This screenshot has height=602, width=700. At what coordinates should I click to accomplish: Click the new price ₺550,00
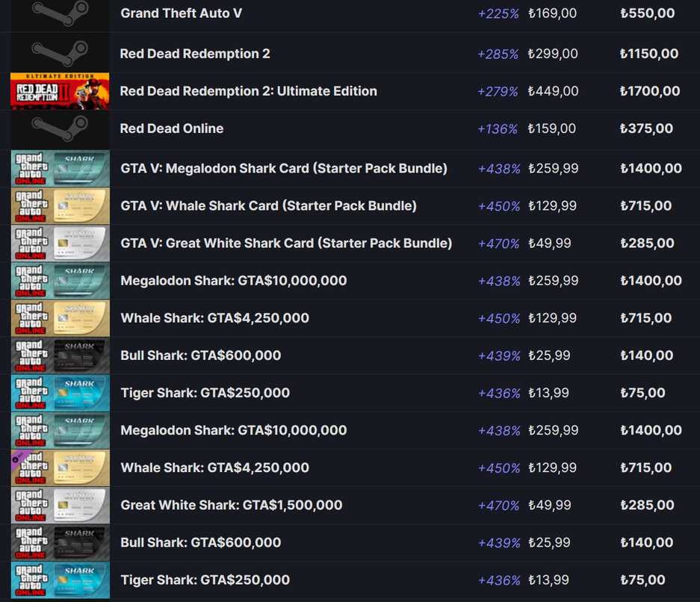(647, 13)
